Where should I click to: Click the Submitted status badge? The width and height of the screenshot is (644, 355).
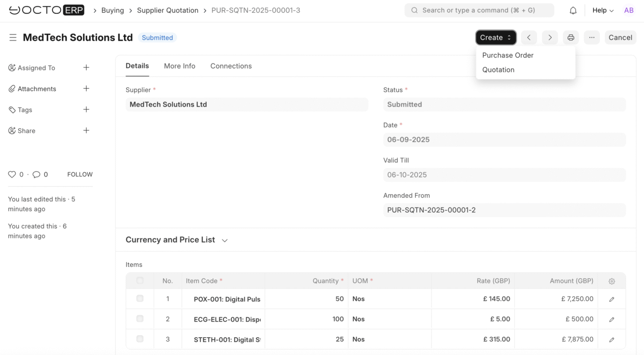[158, 38]
